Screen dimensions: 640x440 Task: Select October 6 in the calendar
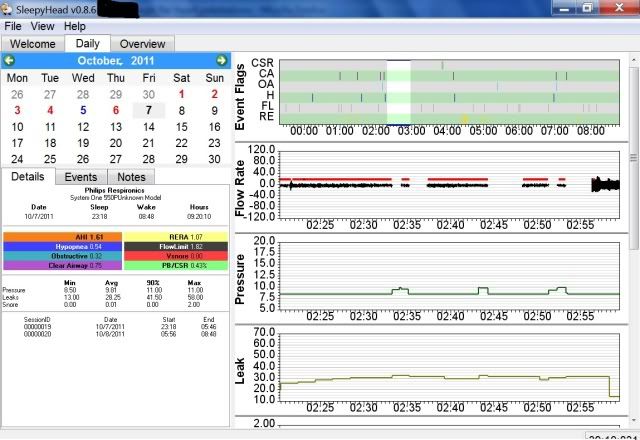[x=116, y=110]
